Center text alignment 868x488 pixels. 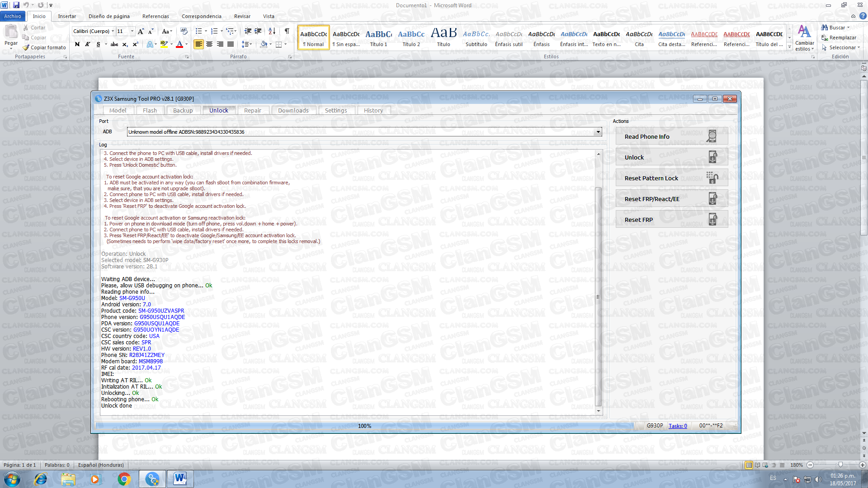click(x=209, y=44)
